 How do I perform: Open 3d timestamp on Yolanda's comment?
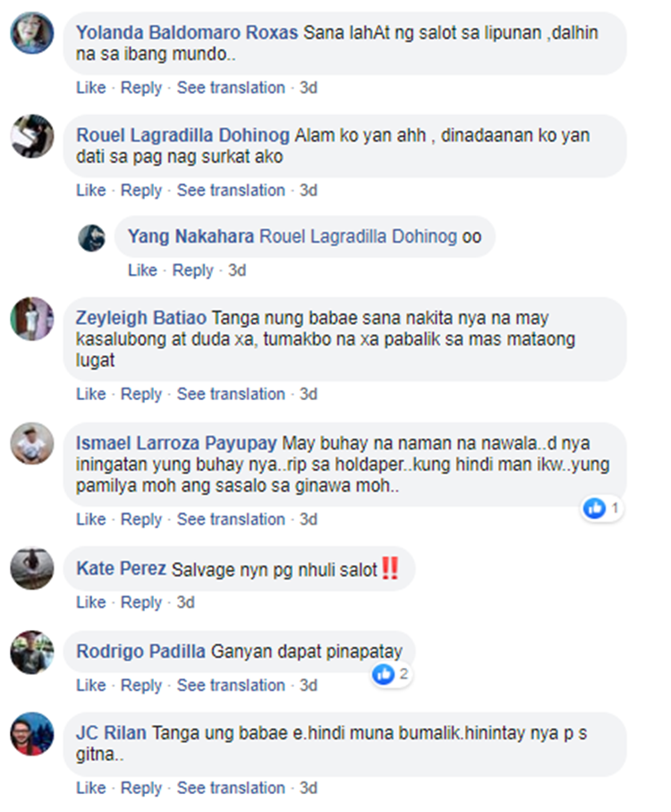309,88
